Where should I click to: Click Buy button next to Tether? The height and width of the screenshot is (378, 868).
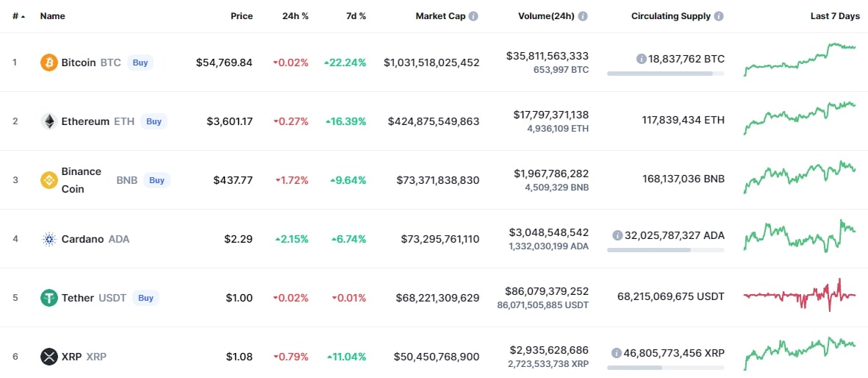(x=146, y=298)
